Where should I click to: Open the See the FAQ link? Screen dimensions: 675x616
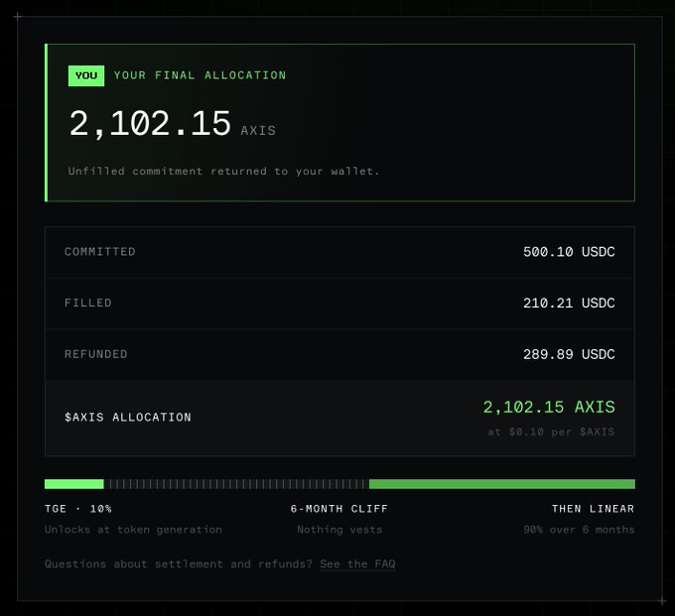[357, 564]
